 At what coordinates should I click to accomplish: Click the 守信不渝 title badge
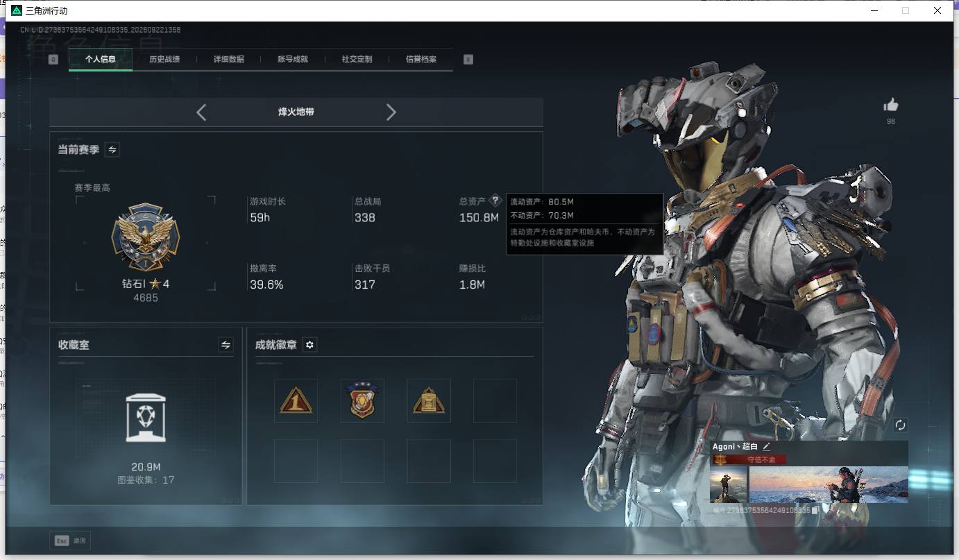(750, 459)
